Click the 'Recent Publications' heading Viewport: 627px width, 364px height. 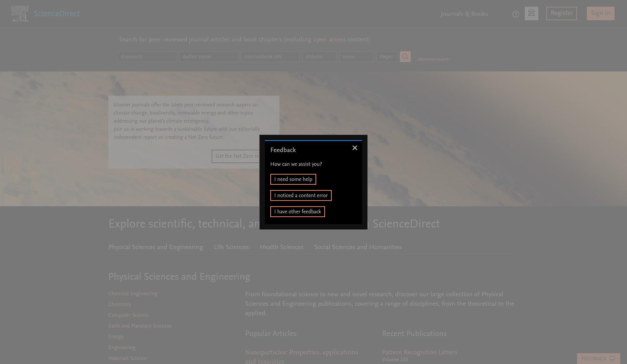click(414, 334)
